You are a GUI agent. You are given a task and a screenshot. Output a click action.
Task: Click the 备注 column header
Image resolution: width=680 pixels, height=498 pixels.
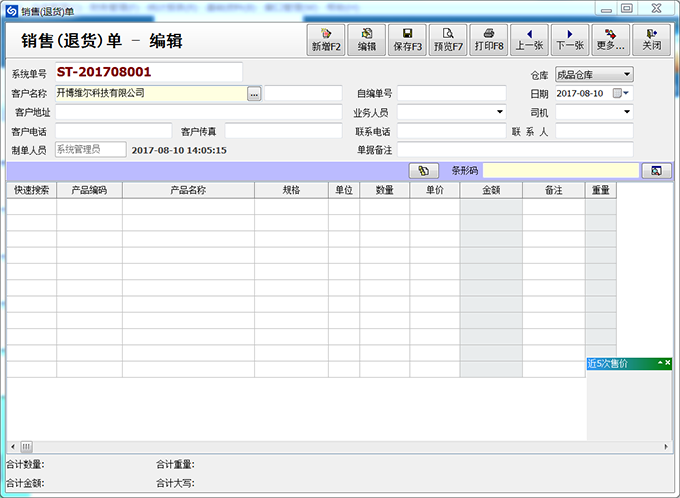(x=554, y=190)
